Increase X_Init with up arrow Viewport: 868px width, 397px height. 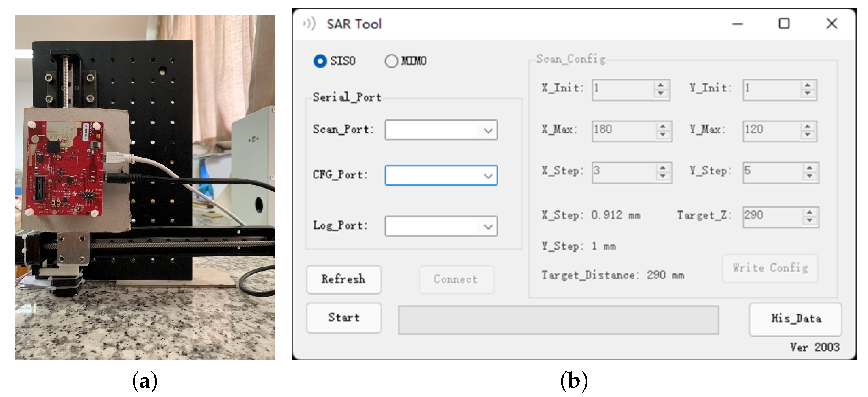(661, 85)
